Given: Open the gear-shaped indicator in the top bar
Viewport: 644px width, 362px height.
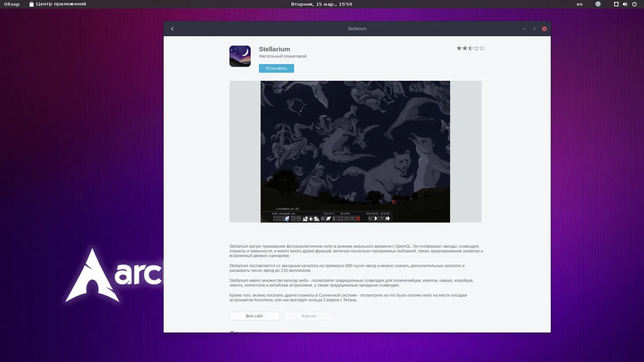Looking at the screenshot, I should click(598, 4).
